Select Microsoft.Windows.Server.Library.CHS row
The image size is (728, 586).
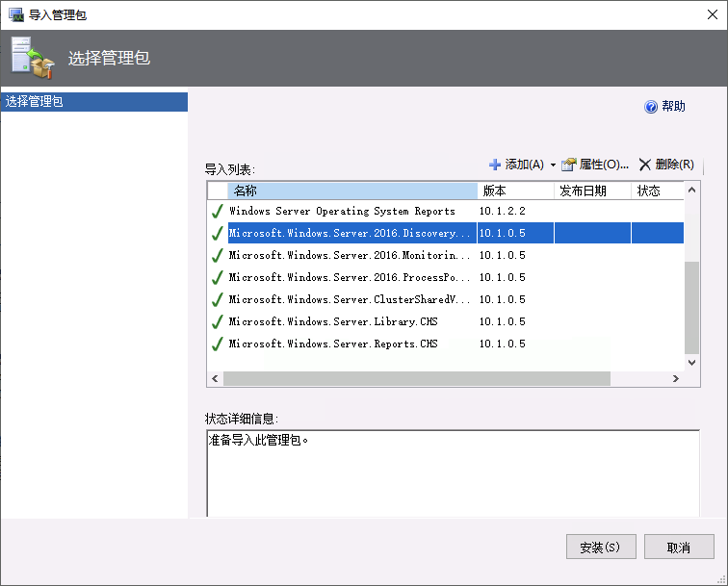point(446,321)
